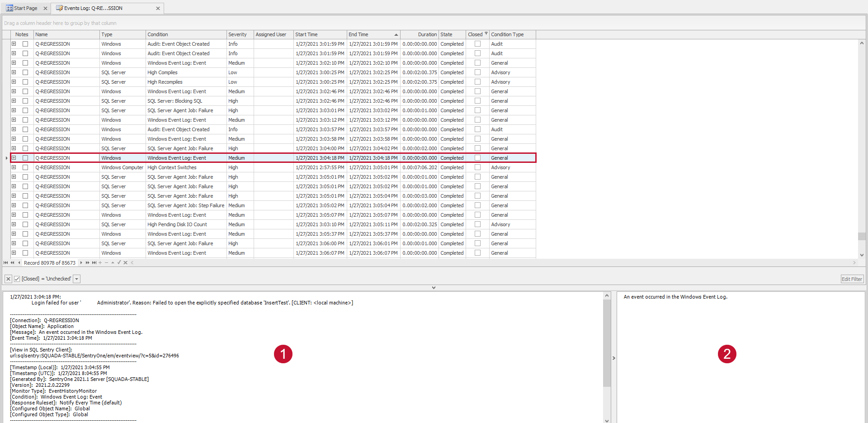Image resolution: width=868 pixels, height=423 pixels.
Task: Click the Edit Filter button
Action: click(x=852, y=279)
